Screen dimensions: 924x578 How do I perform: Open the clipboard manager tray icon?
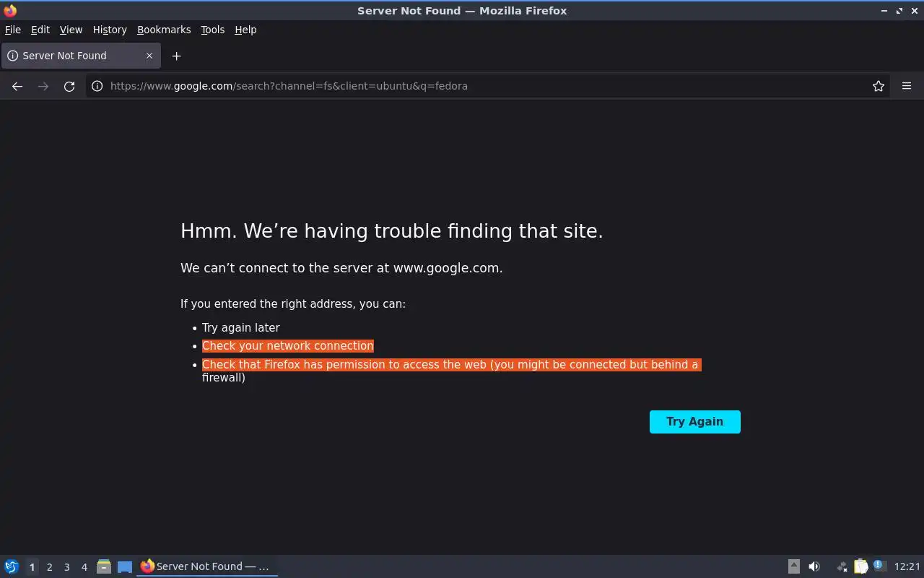[x=860, y=566]
